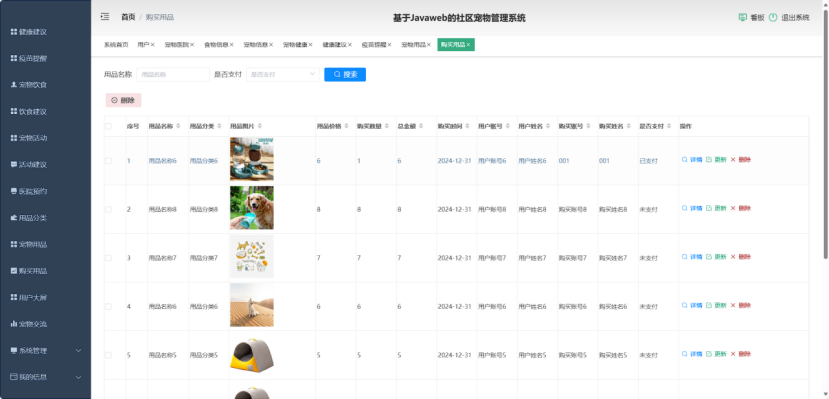Expand the 我的信息 sidebar menu

[45, 377]
